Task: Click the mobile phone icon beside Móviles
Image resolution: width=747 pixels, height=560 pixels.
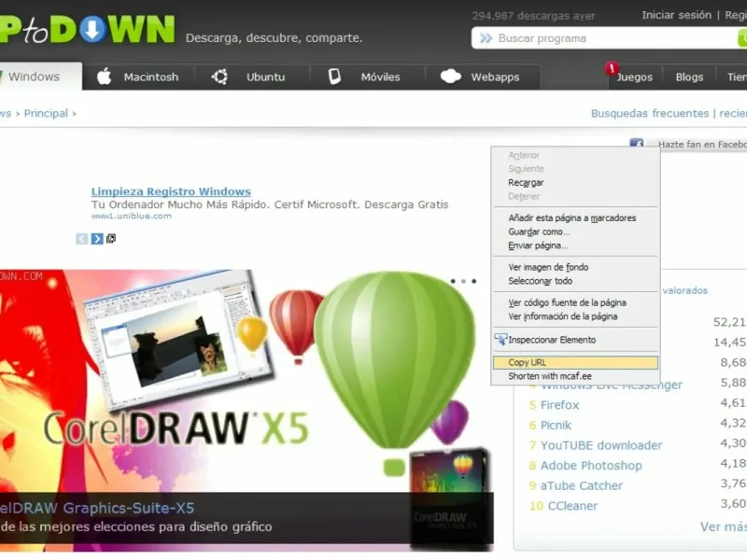Action: point(334,77)
